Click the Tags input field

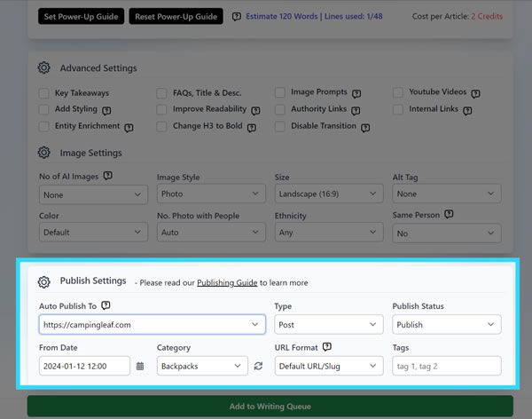coord(447,366)
